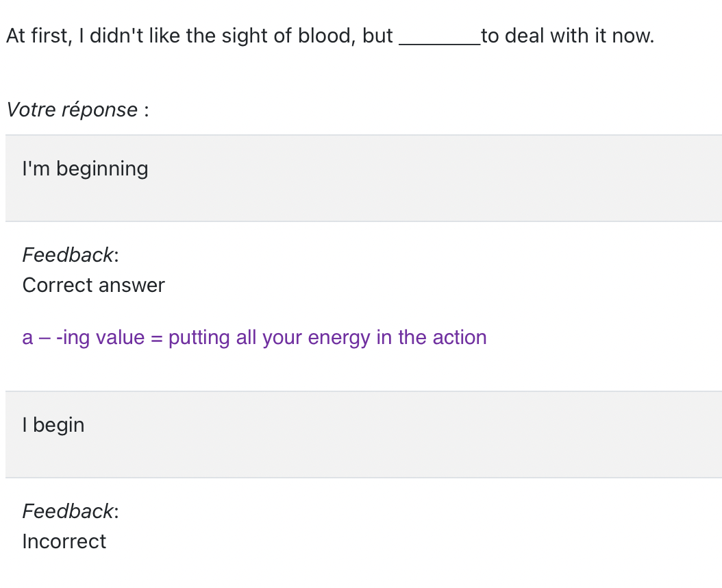Viewport: 722px width, 588px height.
Task: Click "to deal with it now." text
Action: coord(567,36)
